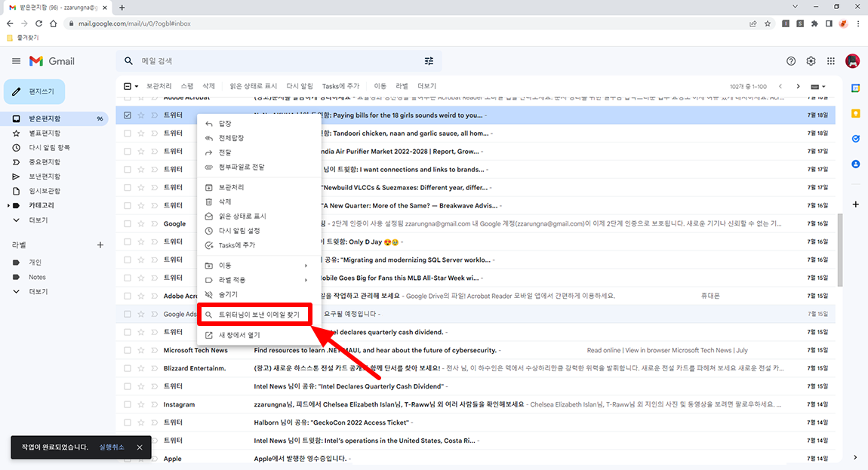The image size is (868, 470).
Task: Click the search options filter icon
Action: (x=429, y=61)
